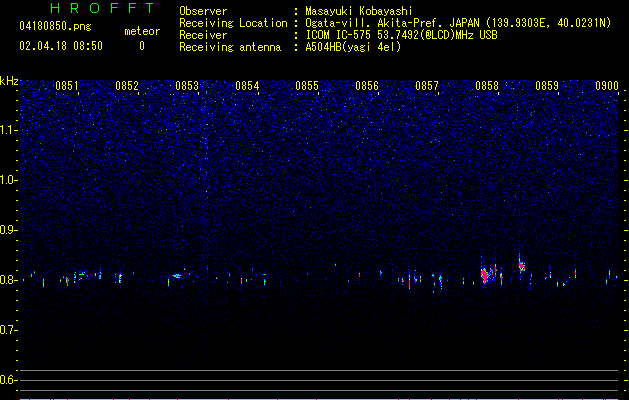Click the Observer field label
This screenshot has height=400, width=629.
(x=203, y=11)
